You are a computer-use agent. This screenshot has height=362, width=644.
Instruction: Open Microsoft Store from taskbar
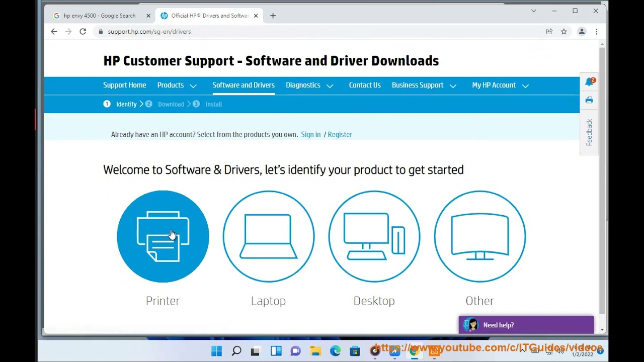coord(355,351)
